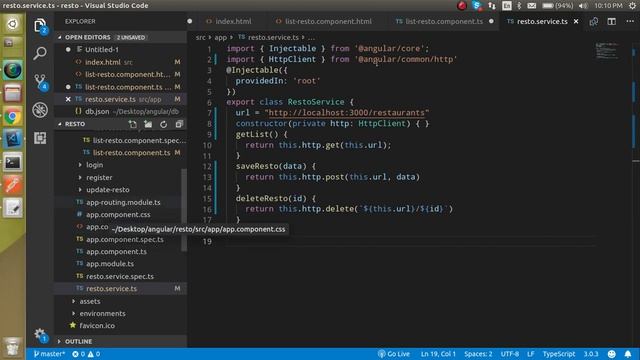
Task: Open app-routing.module.ts file
Action: point(123,202)
